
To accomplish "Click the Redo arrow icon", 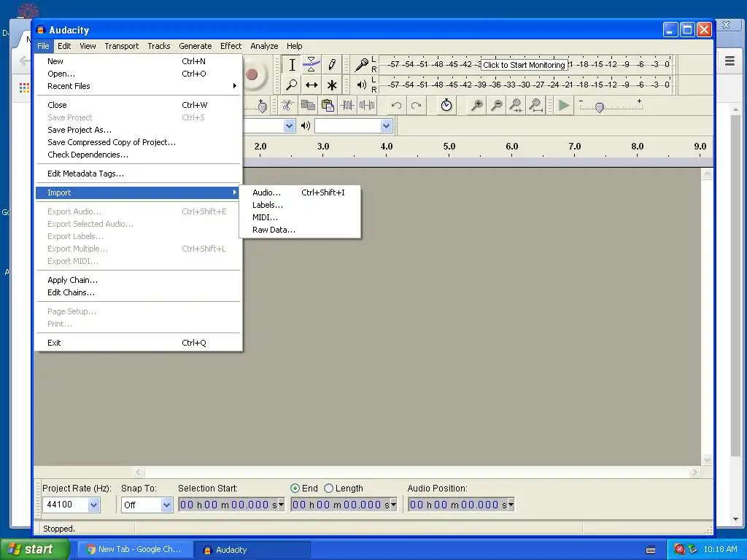I will (417, 105).
